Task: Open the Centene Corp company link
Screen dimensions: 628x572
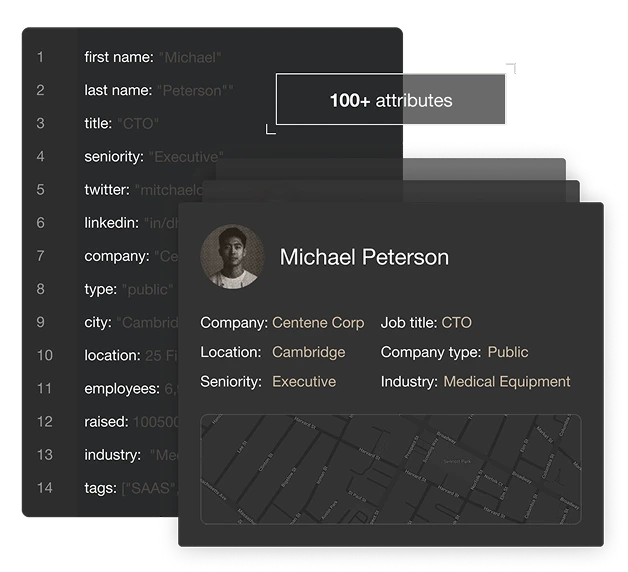Action: [318, 323]
